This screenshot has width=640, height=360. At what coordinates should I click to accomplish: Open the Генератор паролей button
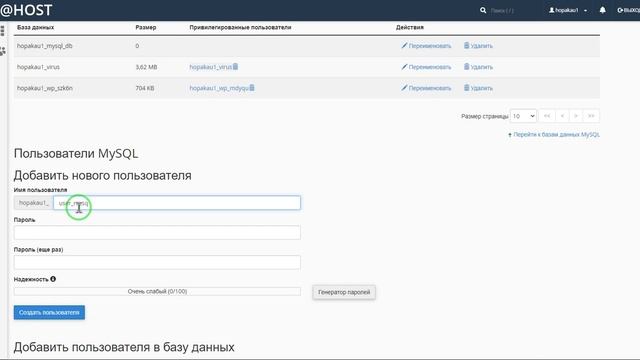tap(344, 292)
